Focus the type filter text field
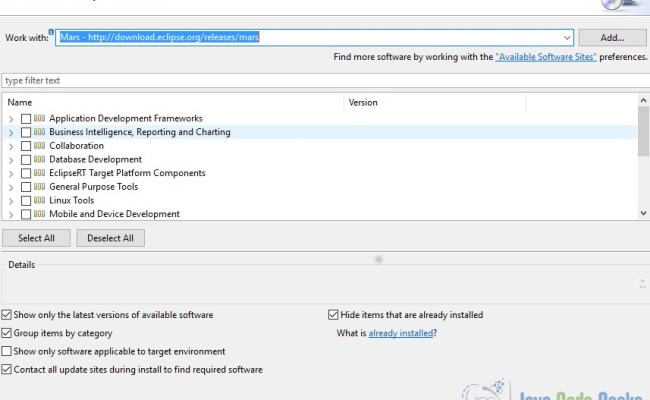 325,80
